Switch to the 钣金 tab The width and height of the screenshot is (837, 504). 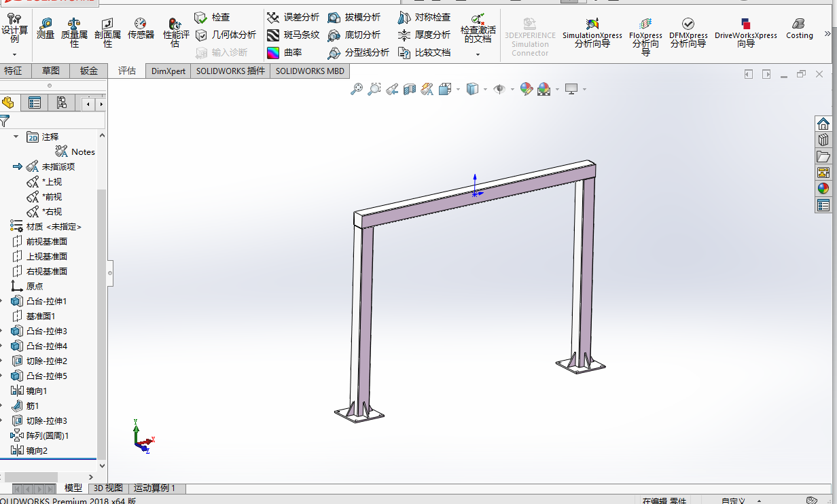coord(89,71)
